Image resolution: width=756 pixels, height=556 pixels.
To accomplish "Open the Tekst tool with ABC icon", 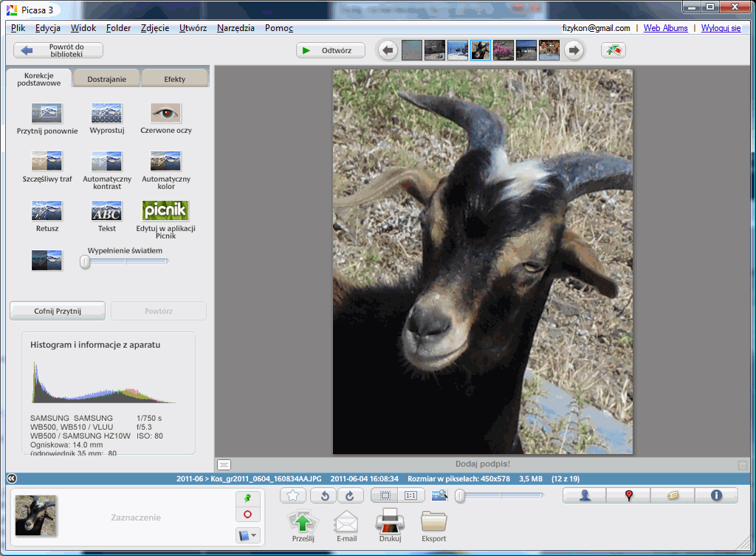I will click(106, 211).
